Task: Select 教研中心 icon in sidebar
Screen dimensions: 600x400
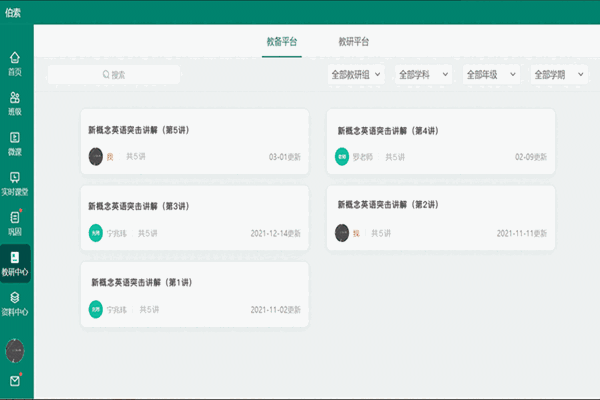Action: tap(15, 257)
